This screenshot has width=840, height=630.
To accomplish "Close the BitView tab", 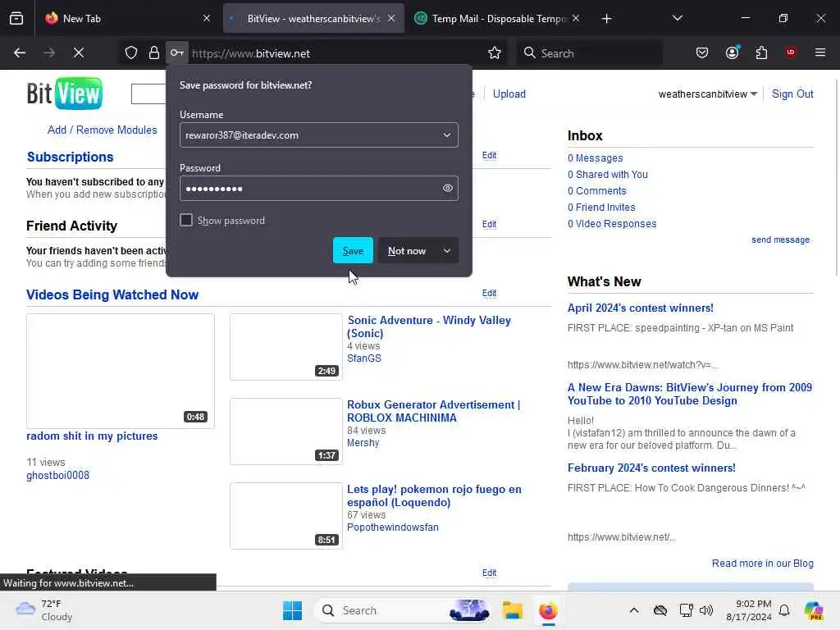I will (x=391, y=18).
